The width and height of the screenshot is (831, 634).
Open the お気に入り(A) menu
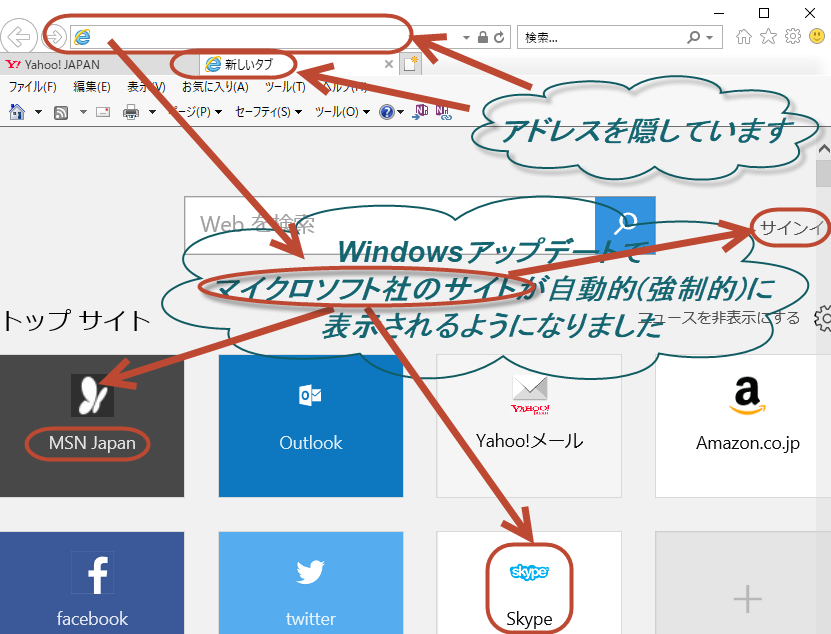215,86
